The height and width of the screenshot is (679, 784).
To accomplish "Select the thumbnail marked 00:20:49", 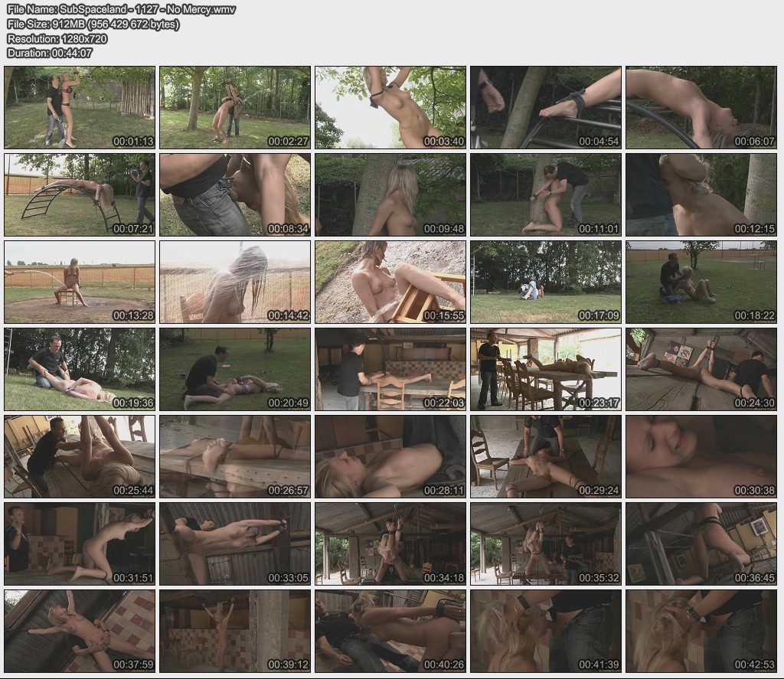I will 235,369.
